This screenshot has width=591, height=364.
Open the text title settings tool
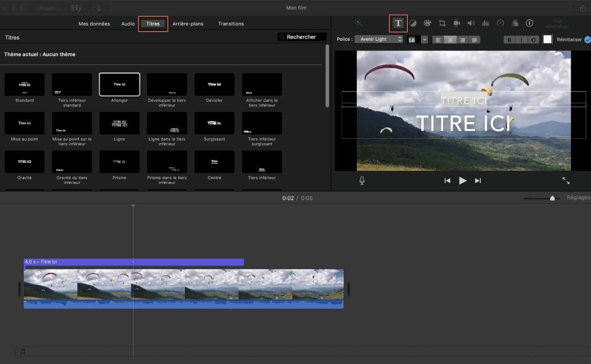click(x=398, y=23)
